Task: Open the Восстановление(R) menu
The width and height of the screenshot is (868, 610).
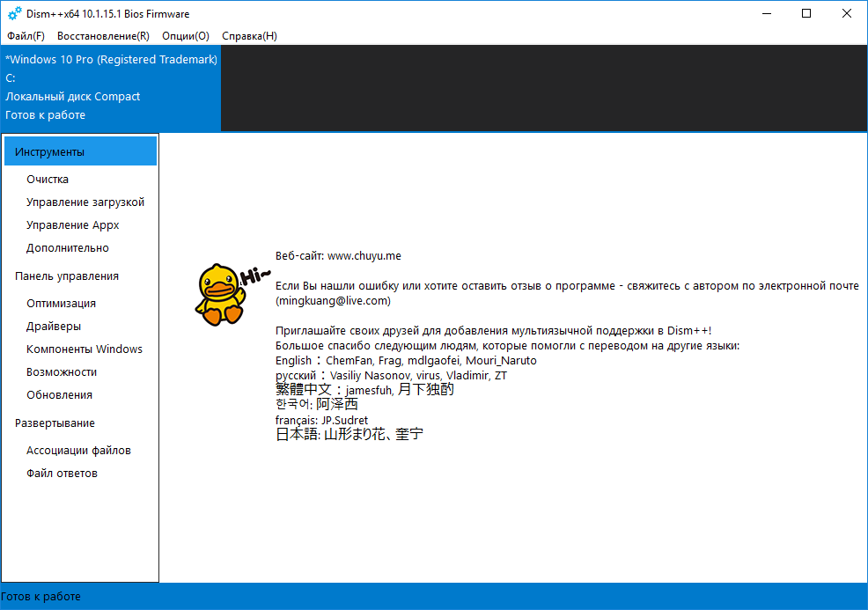Action: 103,36
